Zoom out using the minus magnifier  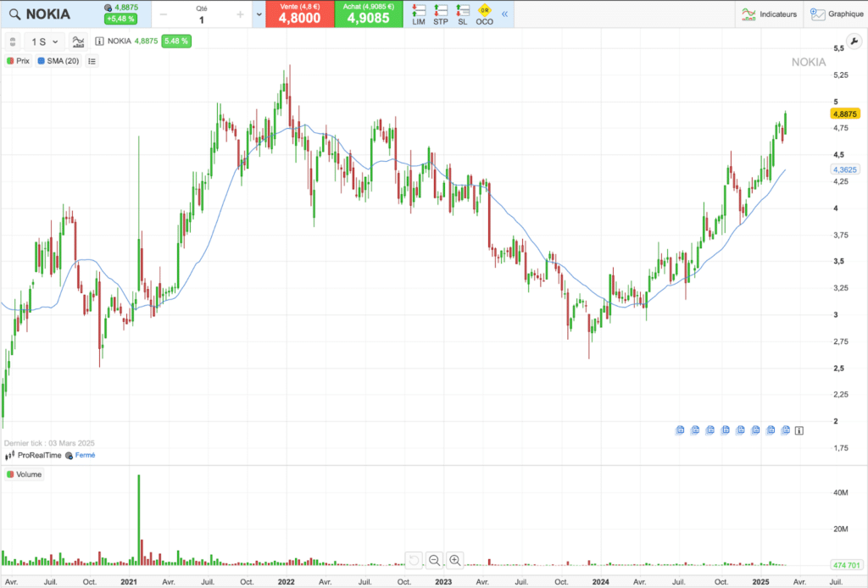pyautogui.click(x=435, y=560)
